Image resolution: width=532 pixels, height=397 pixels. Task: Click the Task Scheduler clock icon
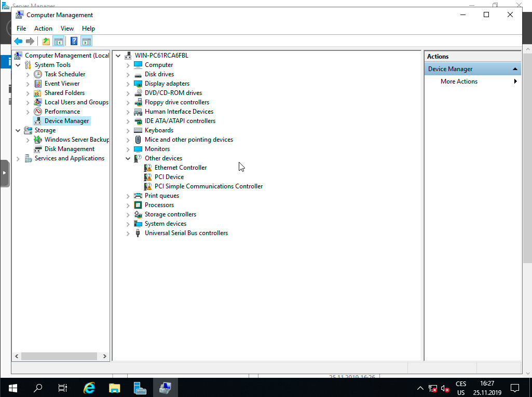click(x=37, y=74)
